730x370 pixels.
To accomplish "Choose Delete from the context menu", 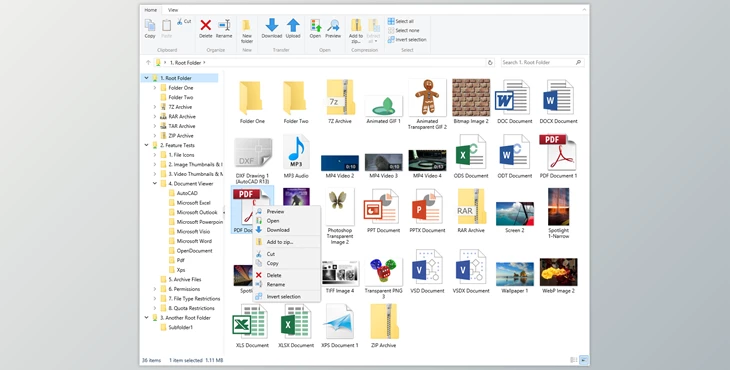I will pyautogui.click(x=287, y=275).
